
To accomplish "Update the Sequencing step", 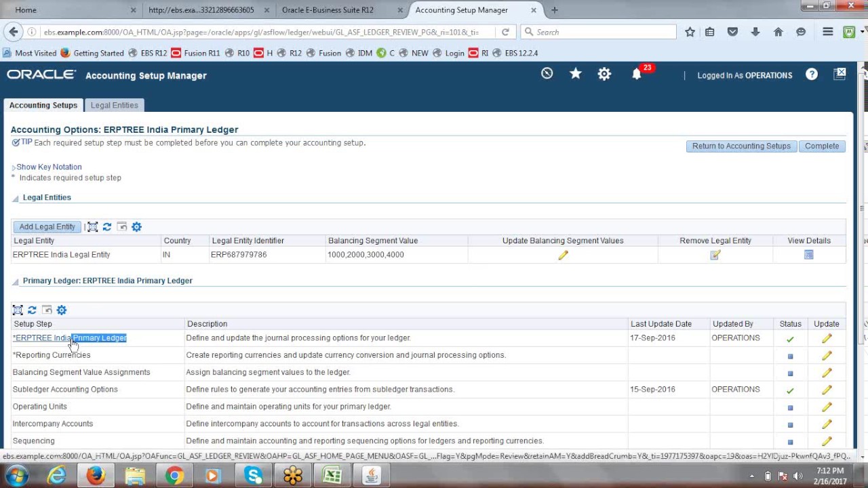I will [826, 441].
